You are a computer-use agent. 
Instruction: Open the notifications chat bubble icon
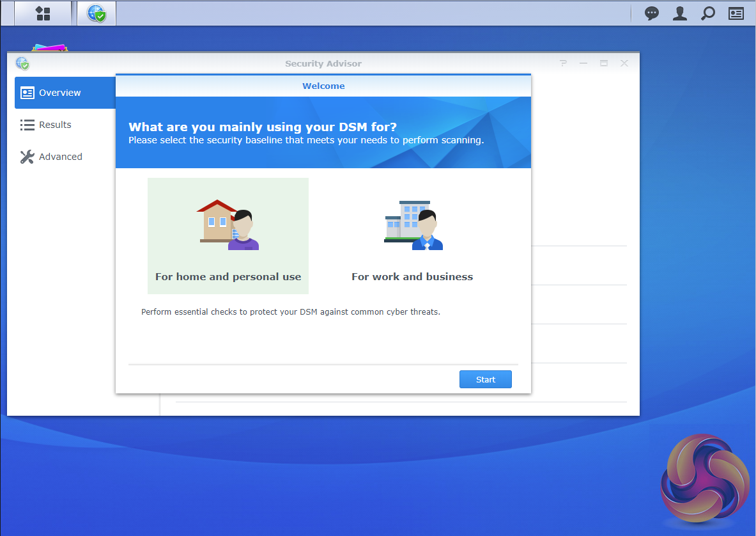click(651, 13)
